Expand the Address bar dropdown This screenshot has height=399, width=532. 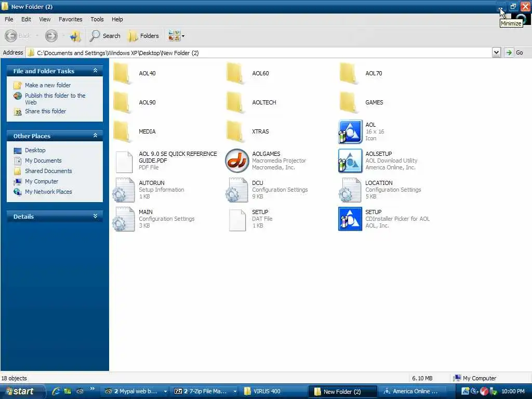click(496, 52)
